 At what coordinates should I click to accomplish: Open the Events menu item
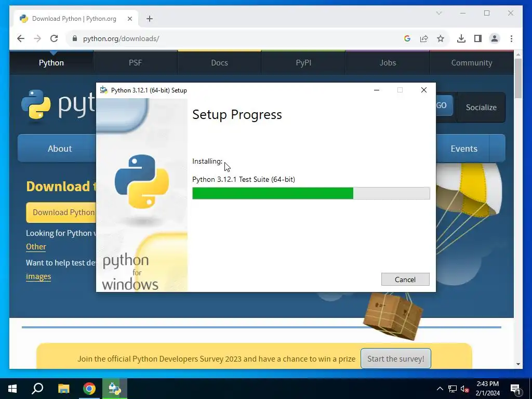(x=463, y=149)
